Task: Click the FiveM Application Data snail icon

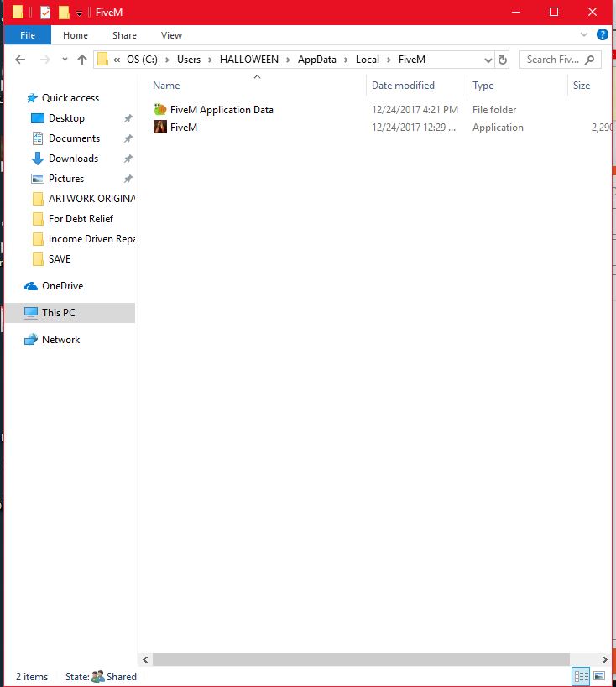Action: coord(160,109)
